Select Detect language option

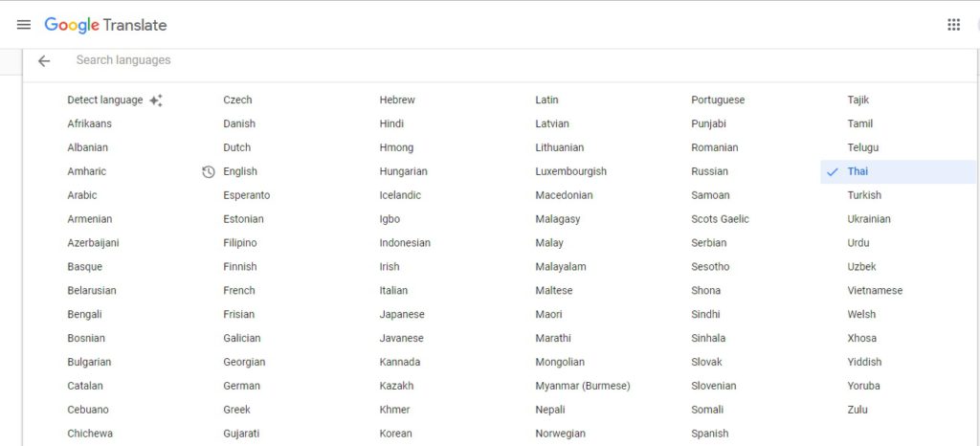click(104, 100)
